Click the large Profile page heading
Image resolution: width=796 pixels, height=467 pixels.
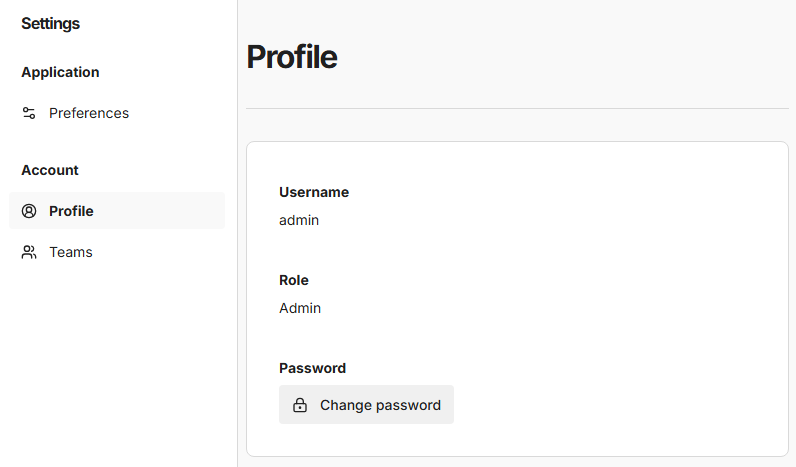(291, 57)
